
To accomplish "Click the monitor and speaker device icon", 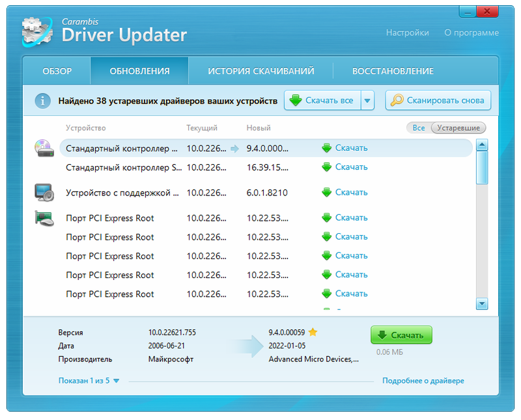I will click(44, 192).
